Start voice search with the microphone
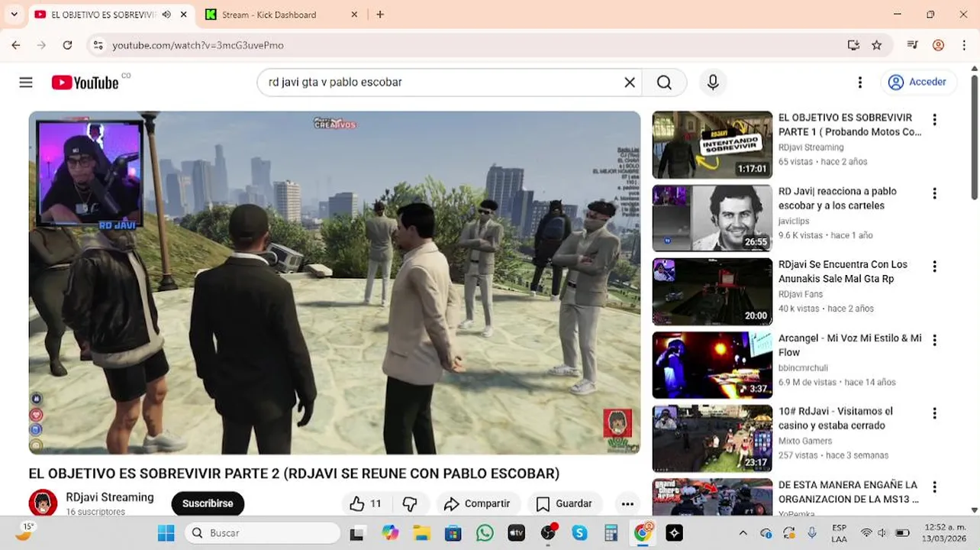The width and height of the screenshot is (980, 550). coord(713,82)
